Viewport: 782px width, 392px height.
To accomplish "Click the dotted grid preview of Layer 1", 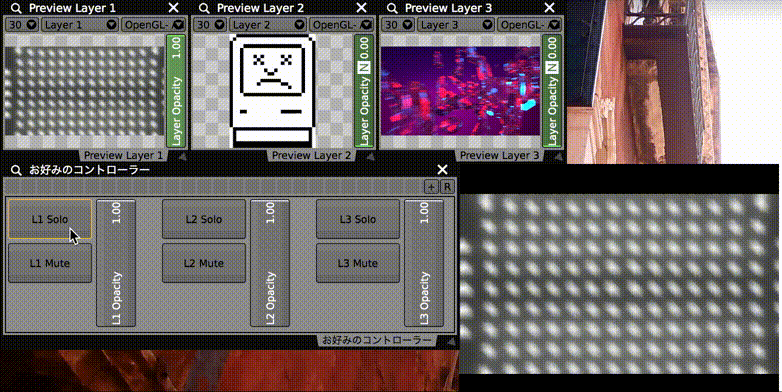I will [84, 91].
